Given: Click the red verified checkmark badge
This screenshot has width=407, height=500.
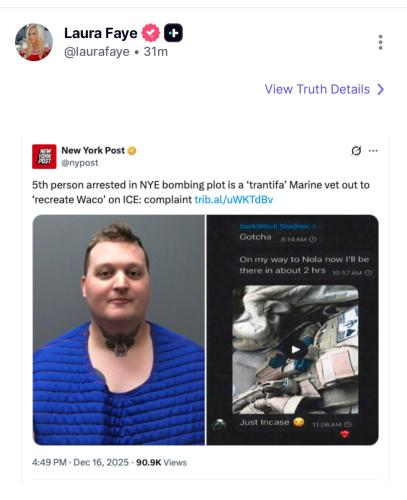Looking at the screenshot, I should coord(151,33).
